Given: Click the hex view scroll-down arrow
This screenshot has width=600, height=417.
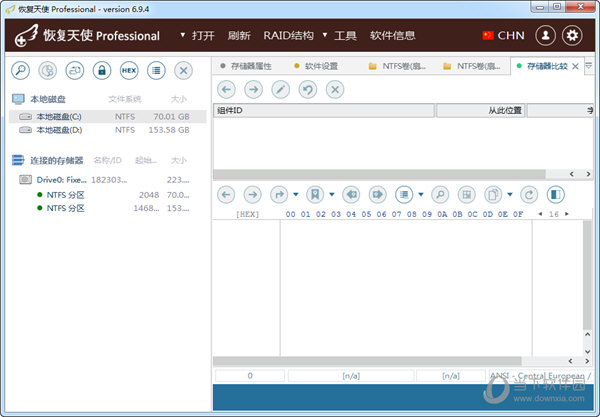Looking at the screenshot, I should pos(588,351).
